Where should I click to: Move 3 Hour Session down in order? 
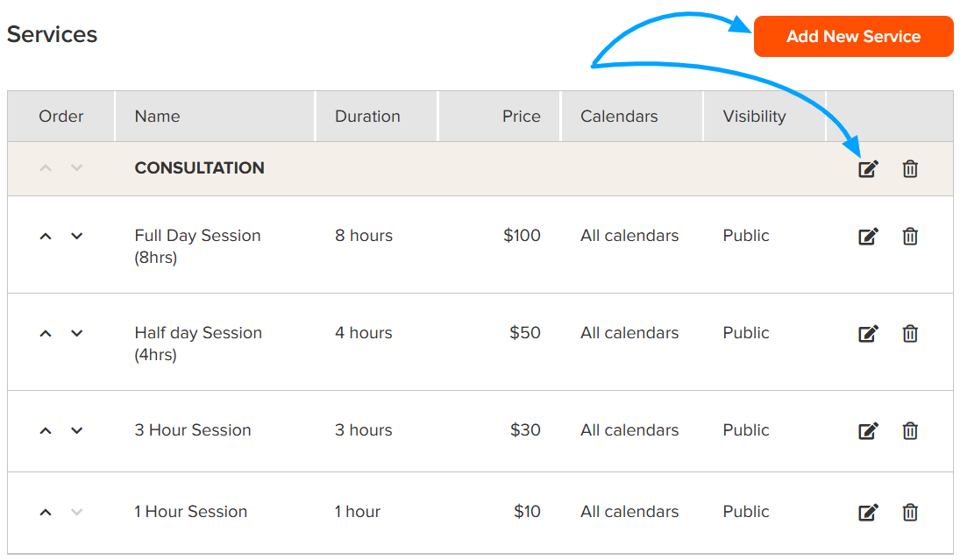tap(76, 431)
